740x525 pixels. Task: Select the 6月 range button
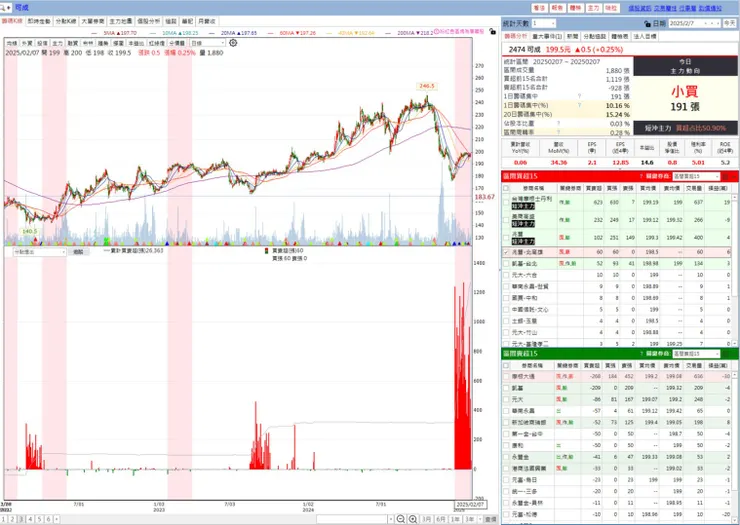(x=441, y=519)
